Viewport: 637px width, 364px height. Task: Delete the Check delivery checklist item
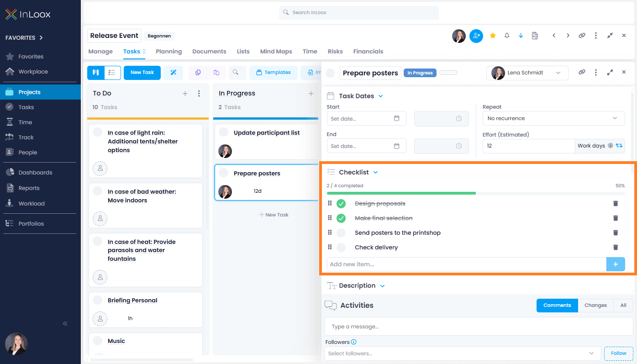(616, 247)
